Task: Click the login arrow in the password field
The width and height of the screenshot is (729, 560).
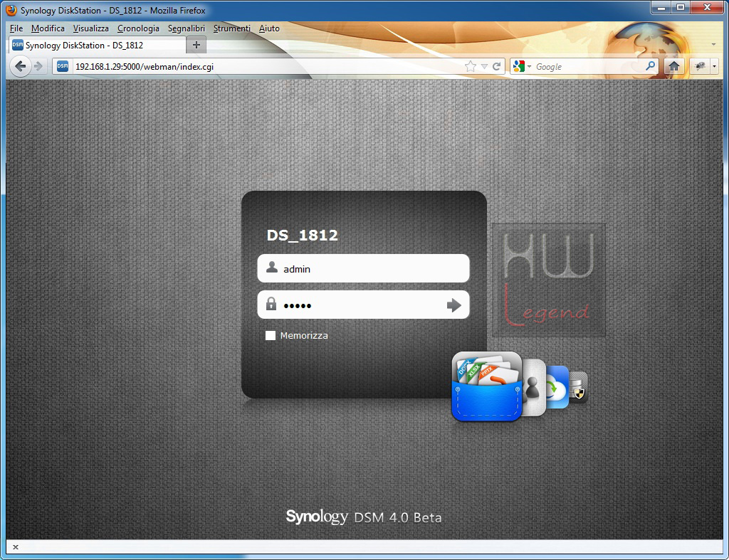Action: point(453,305)
